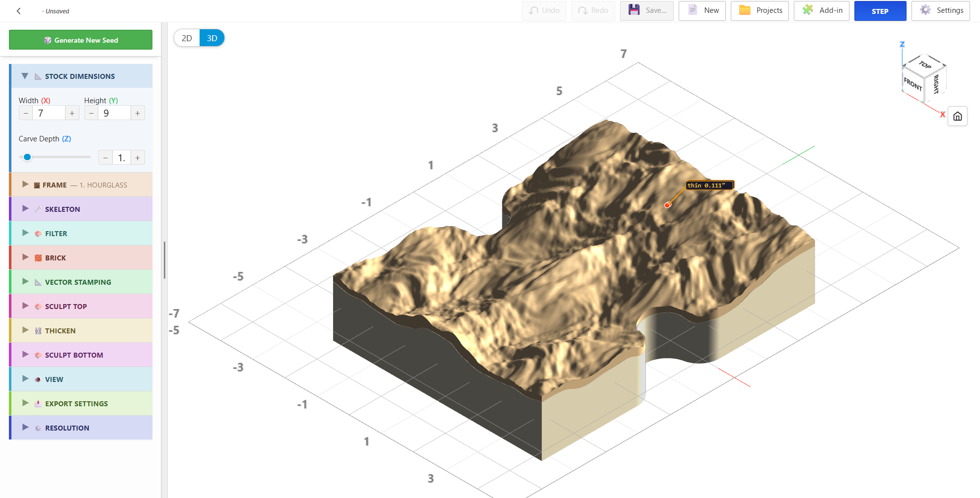Click the Brick section icon
The image size is (980, 498).
coord(38,258)
